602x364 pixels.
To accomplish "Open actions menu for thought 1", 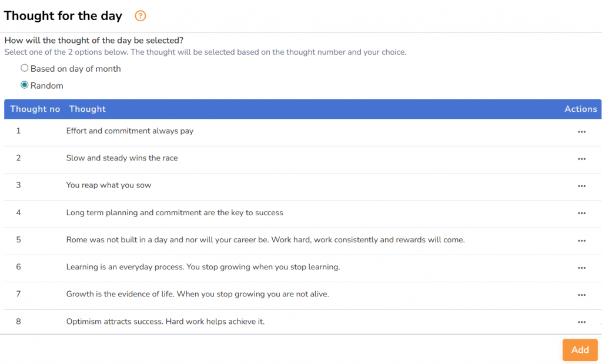I will pyautogui.click(x=581, y=132).
